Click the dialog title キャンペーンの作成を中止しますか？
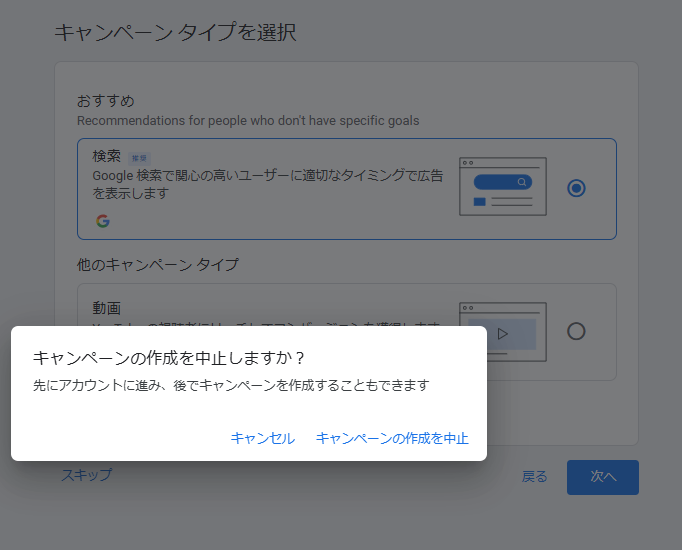The width and height of the screenshot is (682, 550). (169, 358)
